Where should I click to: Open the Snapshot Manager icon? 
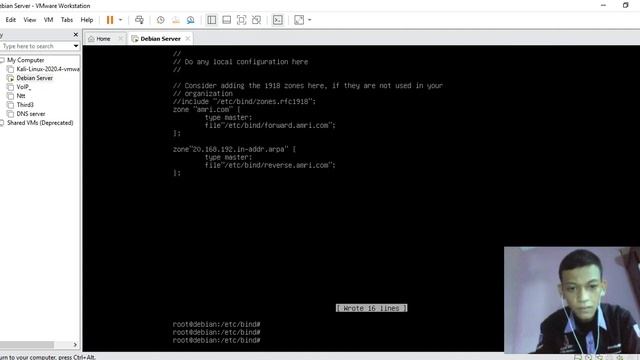click(x=190, y=20)
